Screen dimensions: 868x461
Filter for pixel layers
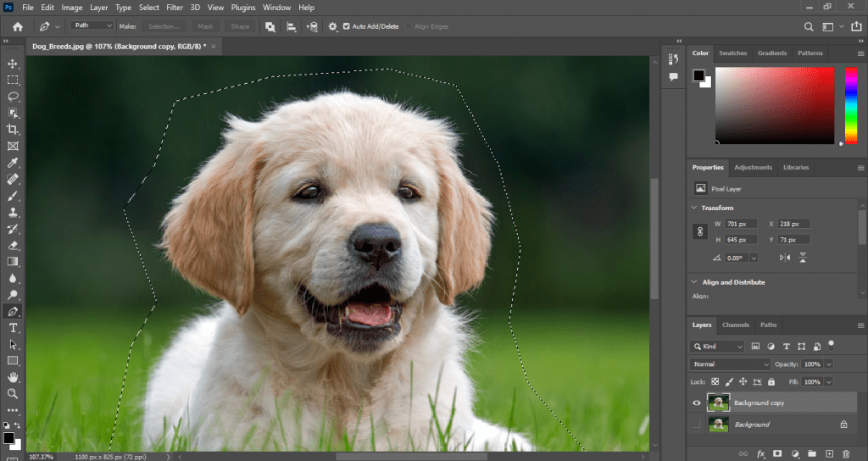click(755, 347)
